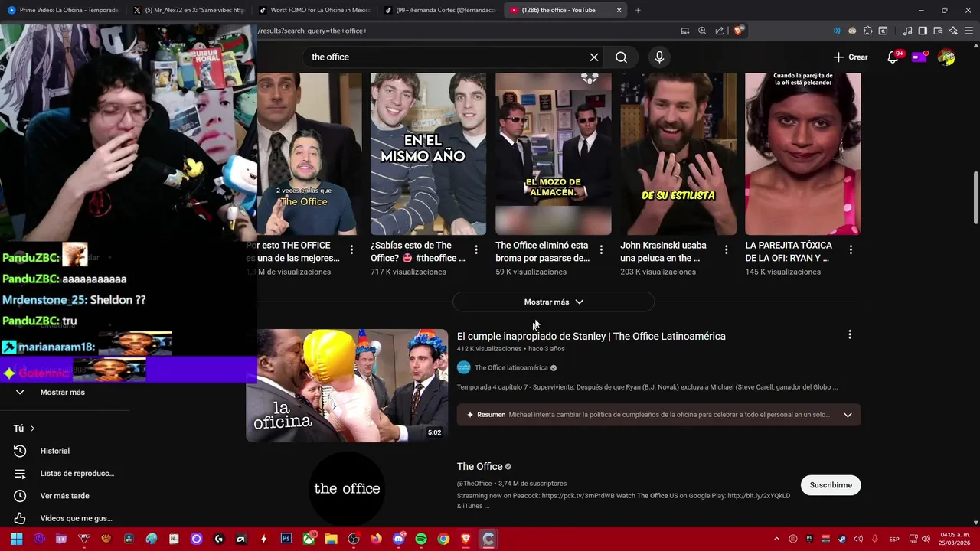Open options for John Krasinski peluca short

pos(726,250)
